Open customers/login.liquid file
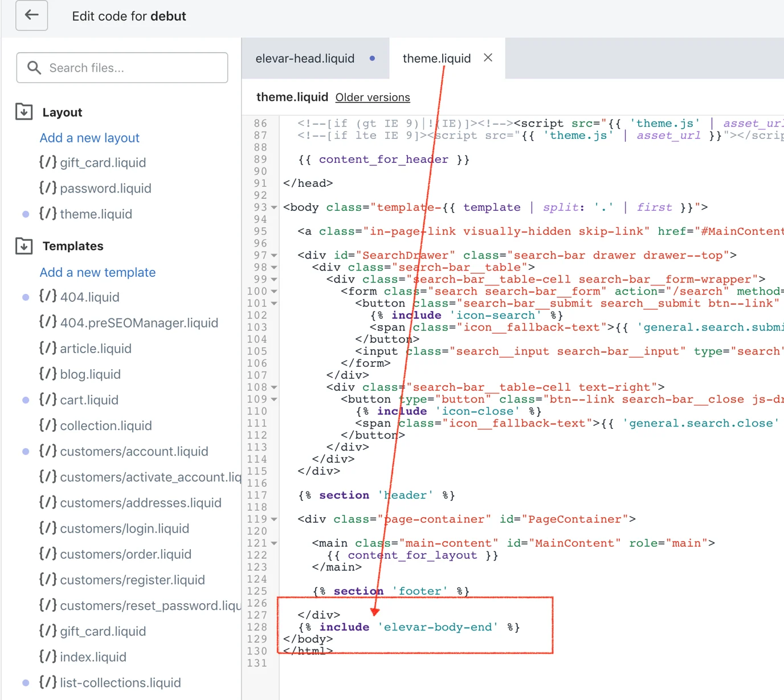Viewport: 784px width, 700px height. [114, 529]
